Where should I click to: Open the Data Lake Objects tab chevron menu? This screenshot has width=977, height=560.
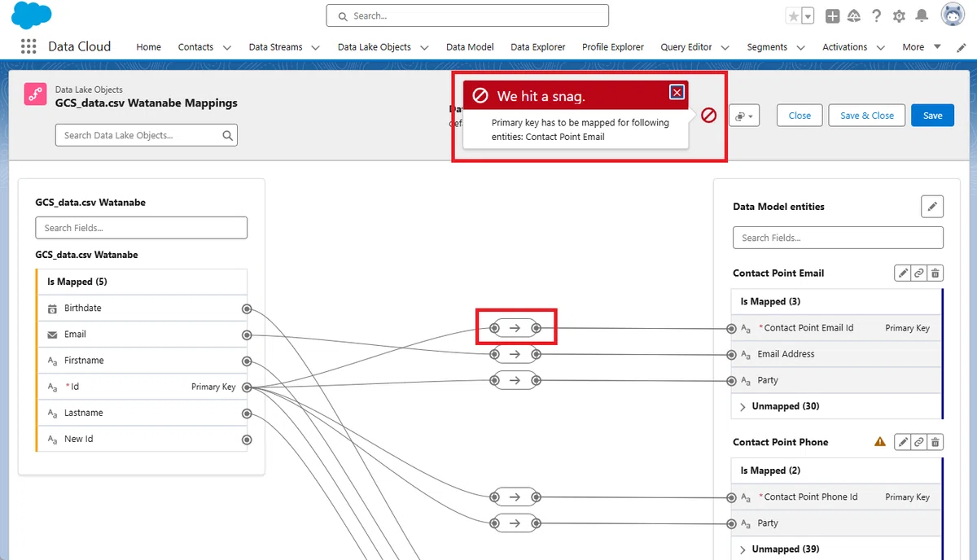[423, 47]
